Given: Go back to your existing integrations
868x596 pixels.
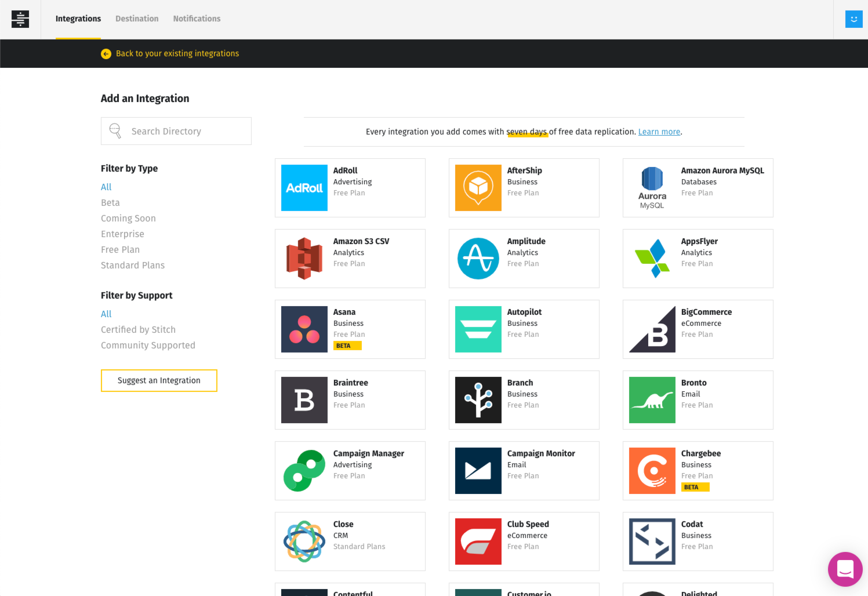Looking at the screenshot, I should pos(177,53).
